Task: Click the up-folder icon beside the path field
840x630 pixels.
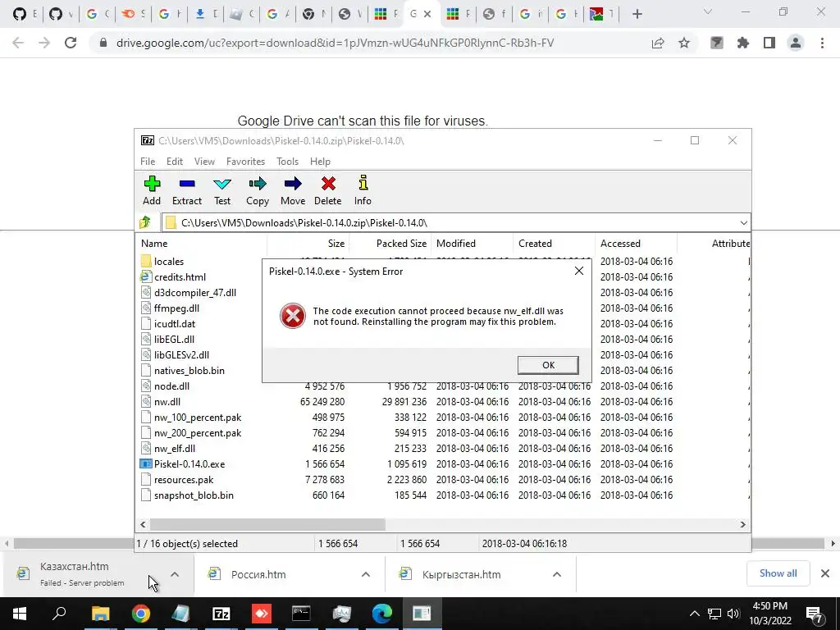Action: [x=145, y=222]
